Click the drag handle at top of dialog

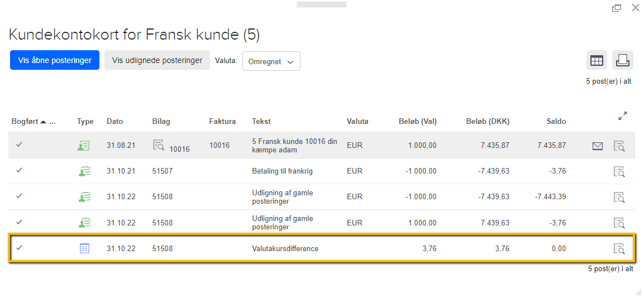coord(321,4)
